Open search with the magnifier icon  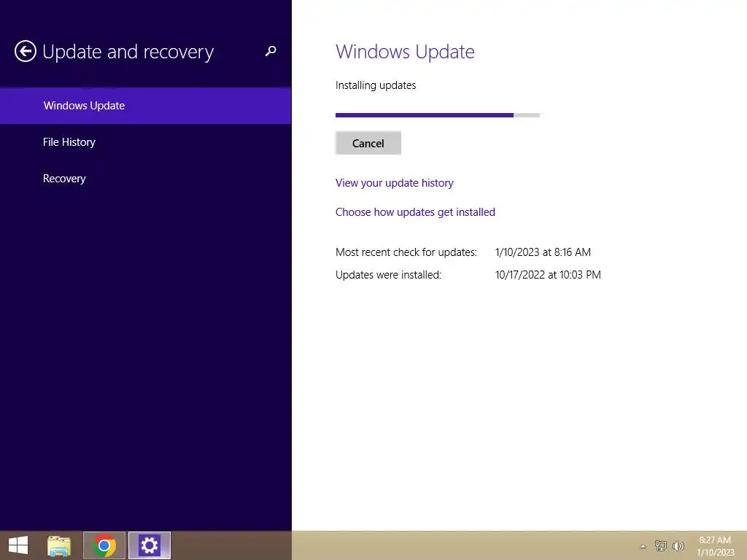point(271,51)
